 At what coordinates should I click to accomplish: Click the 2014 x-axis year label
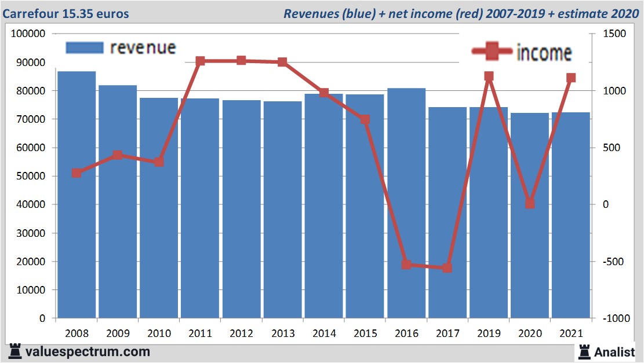pyautogui.click(x=324, y=333)
